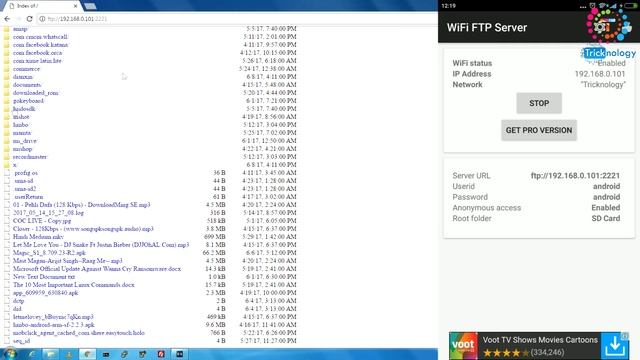
Task: Go back using browser back arrow
Action: pos(7,19)
